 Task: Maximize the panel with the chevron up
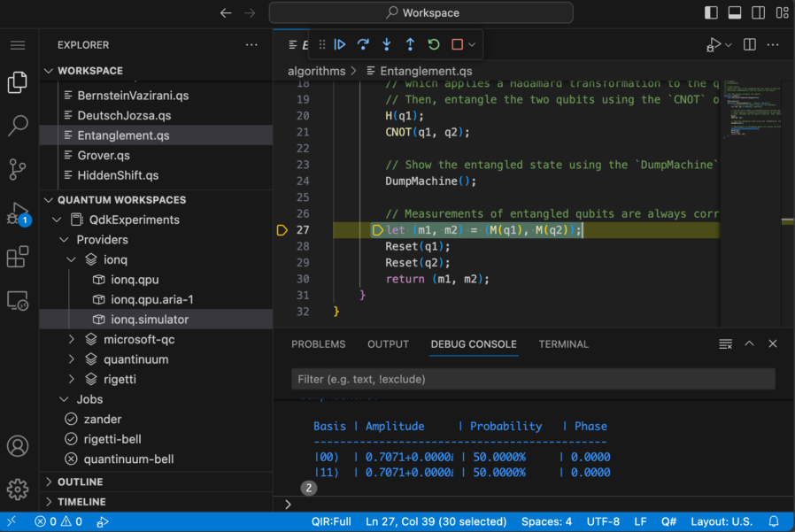[749, 343]
